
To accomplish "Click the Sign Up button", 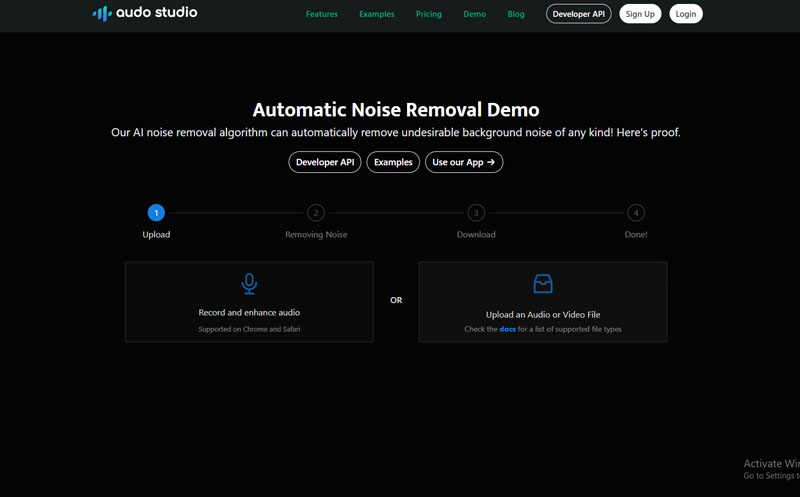I will click(x=640, y=14).
